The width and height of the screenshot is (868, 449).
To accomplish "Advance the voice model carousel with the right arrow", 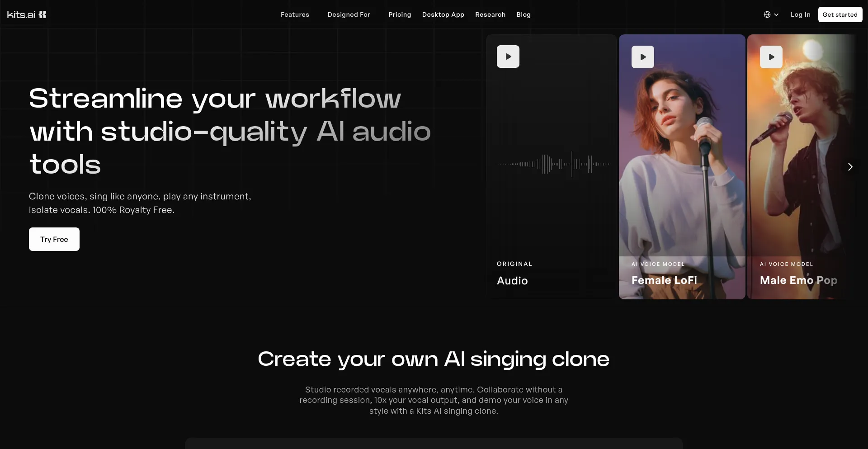I will point(850,167).
